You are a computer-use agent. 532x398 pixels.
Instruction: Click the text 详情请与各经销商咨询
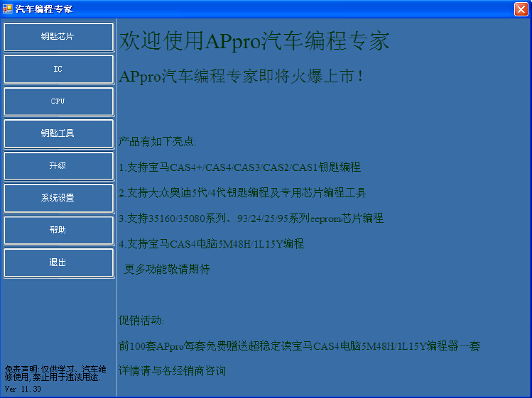pos(173,371)
